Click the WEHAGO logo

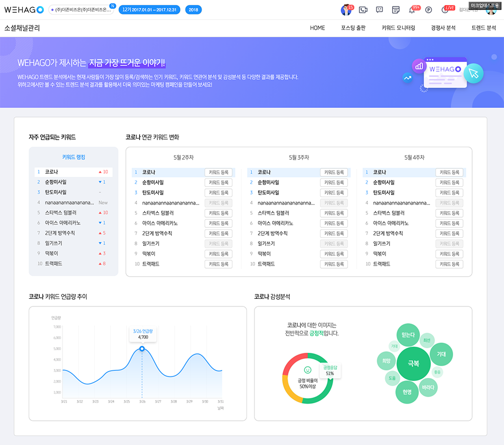pyautogui.click(x=24, y=10)
